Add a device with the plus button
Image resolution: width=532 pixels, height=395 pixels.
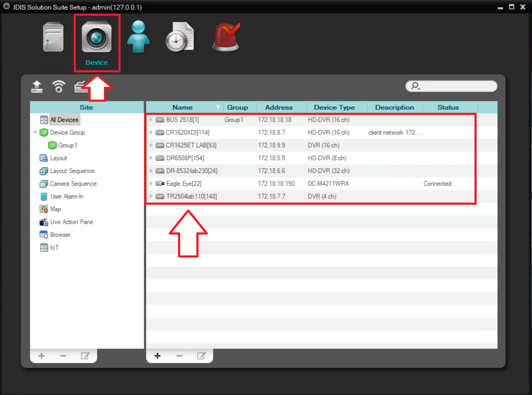tap(157, 356)
